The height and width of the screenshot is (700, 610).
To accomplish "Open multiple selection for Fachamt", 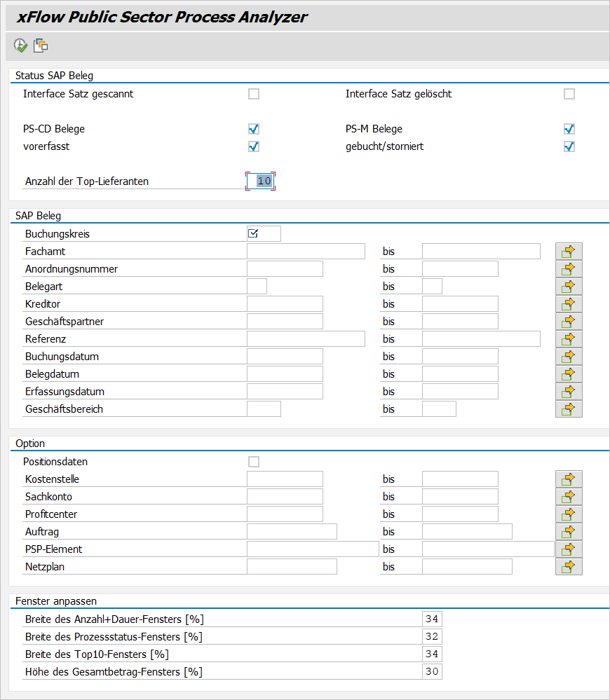I will click(x=569, y=251).
